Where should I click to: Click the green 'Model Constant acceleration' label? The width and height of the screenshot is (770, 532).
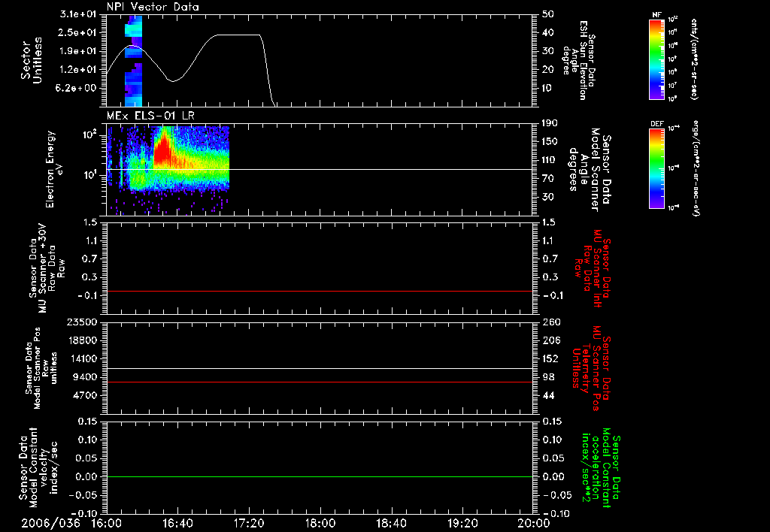point(601,468)
